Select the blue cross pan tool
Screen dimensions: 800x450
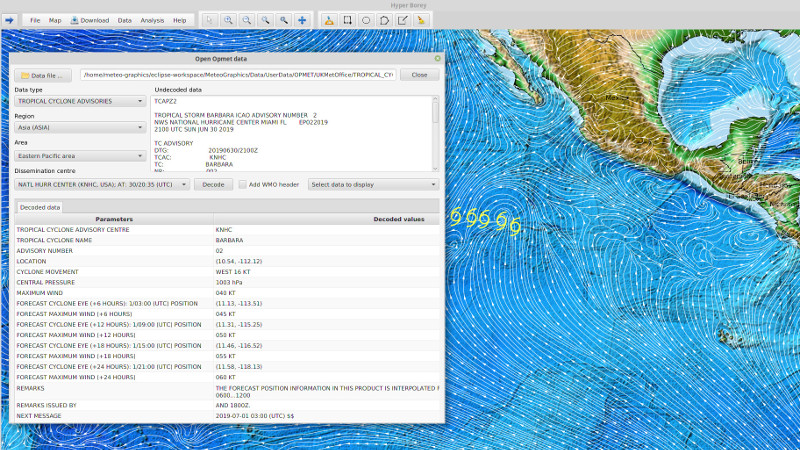(302, 20)
